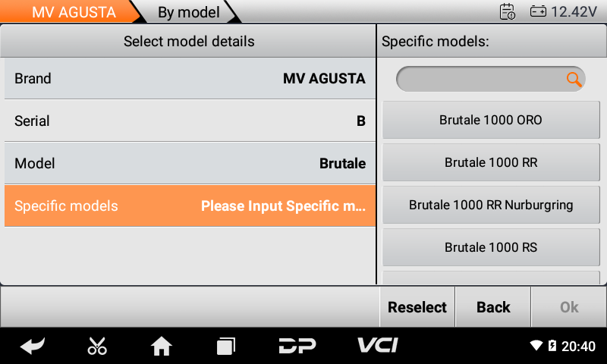Screen dimensions: 607x364
Task: Choose Brutale 1000 RR Nurburgring
Action: coord(491,205)
